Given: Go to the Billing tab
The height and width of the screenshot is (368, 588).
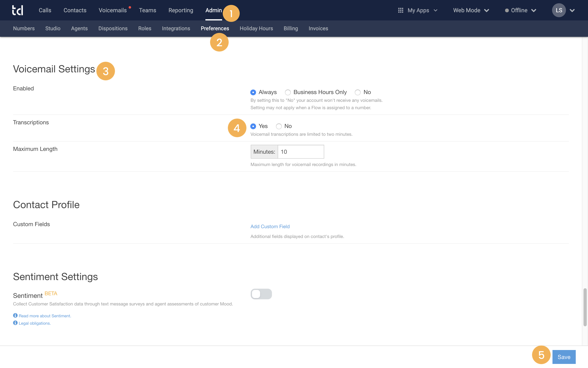Looking at the screenshot, I should click(291, 28).
